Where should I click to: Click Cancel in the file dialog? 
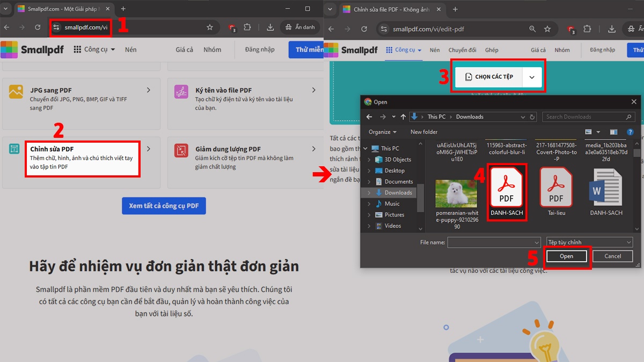click(612, 256)
